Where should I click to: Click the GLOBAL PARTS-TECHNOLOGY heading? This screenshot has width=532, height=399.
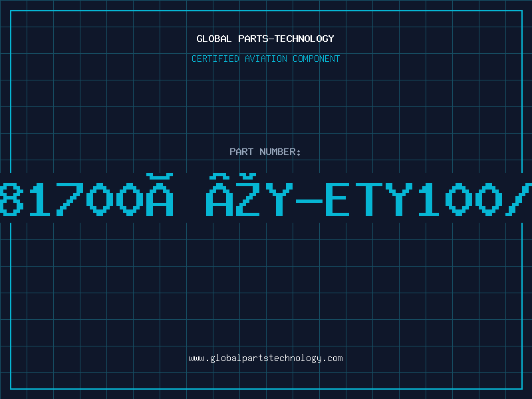265,39
